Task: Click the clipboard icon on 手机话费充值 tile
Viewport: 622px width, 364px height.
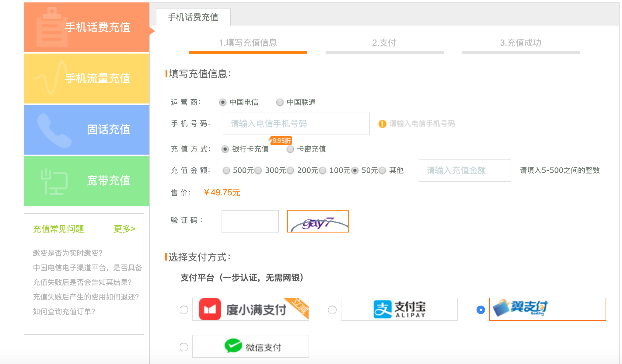Action: point(52,27)
